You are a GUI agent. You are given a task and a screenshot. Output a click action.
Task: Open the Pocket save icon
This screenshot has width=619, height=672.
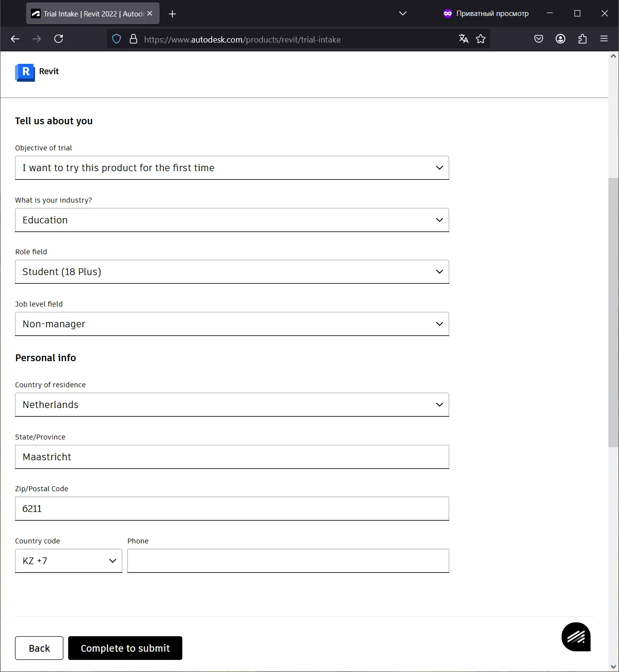[539, 39]
